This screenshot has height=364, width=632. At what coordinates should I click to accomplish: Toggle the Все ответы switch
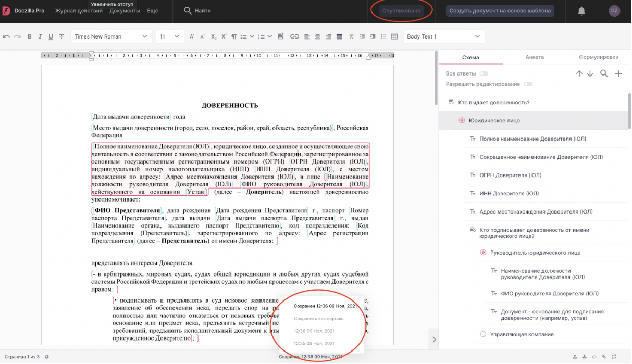pyautogui.click(x=484, y=74)
